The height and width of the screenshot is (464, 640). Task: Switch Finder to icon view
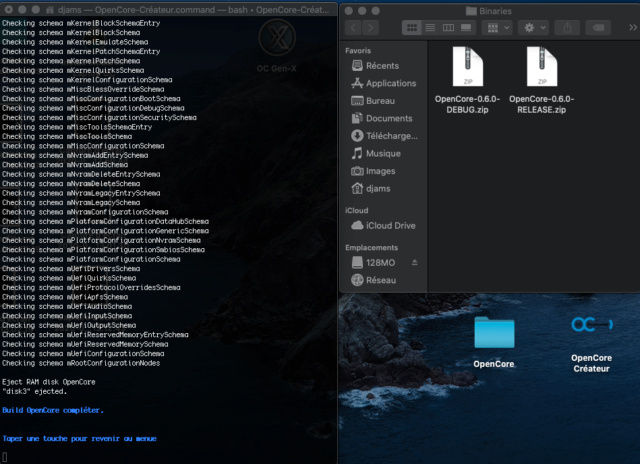412,28
